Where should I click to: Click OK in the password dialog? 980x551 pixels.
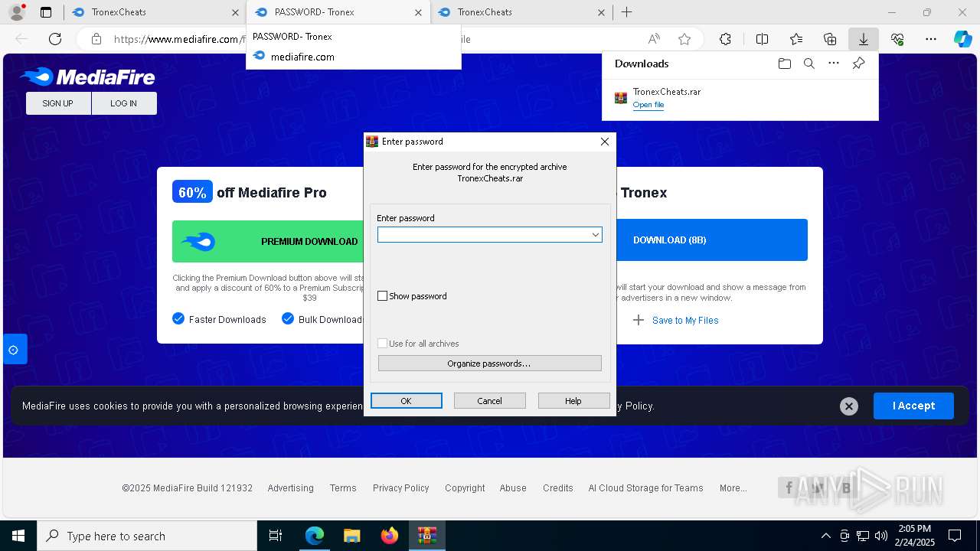click(406, 401)
